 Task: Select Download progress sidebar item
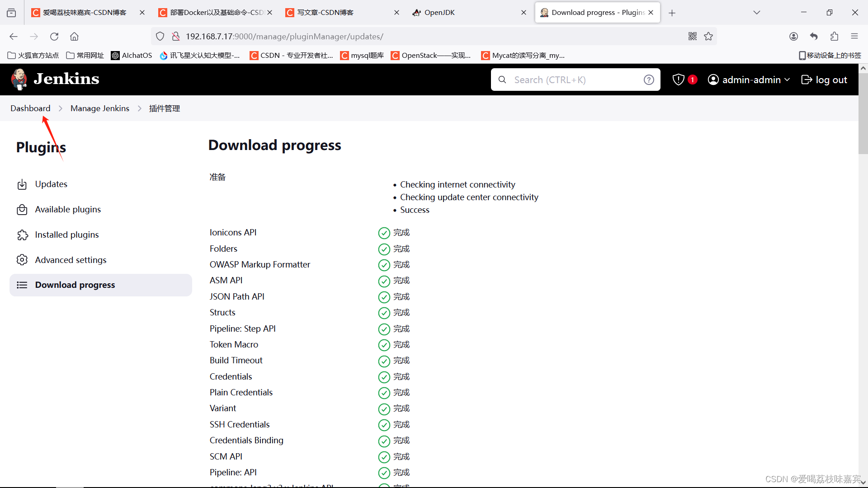point(101,285)
